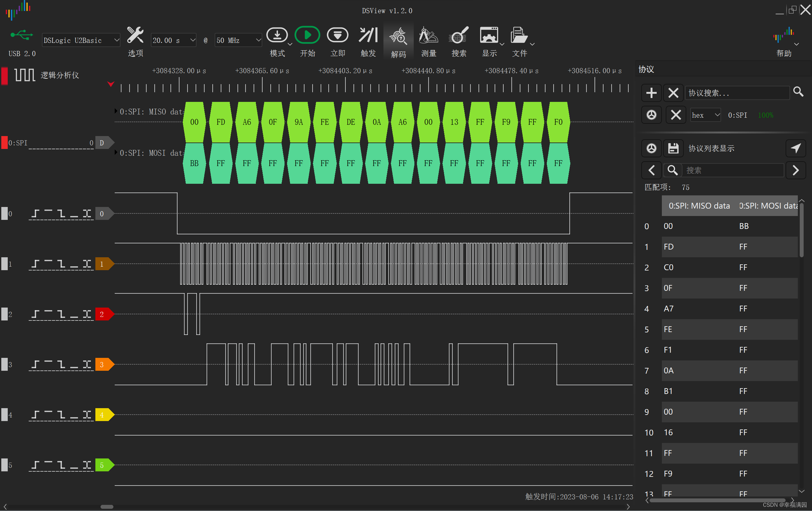Viewport: 812px width, 511px height.
Task: Open the 50 MHz sample rate dropdown
Action: pyautogui.click(x=238, y=41)
